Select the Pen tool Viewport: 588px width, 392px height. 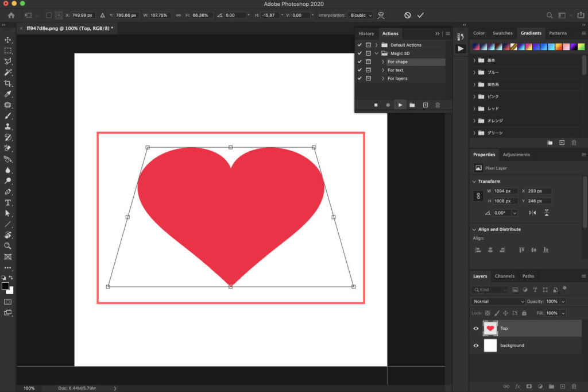pyautogui.click(x=7, y=191)
